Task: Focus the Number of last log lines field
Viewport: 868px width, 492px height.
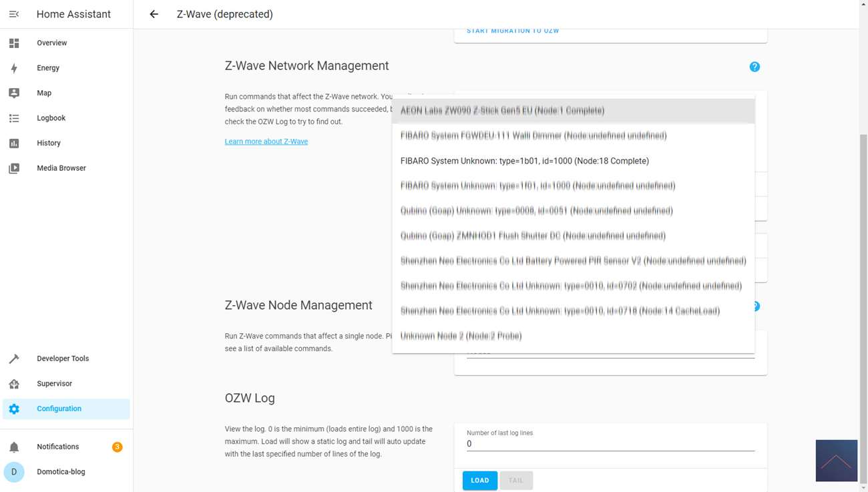Action: pyautogui.click(x=610, y=440)
